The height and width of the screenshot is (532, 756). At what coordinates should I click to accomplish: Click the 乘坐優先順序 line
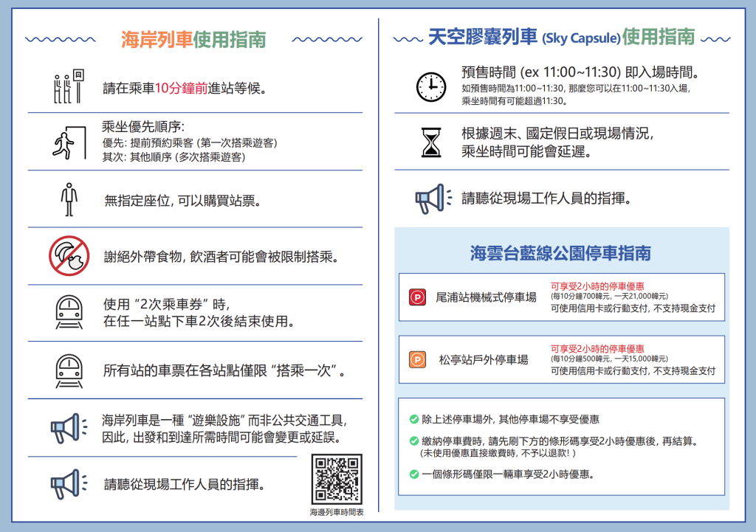click(143, 127)
